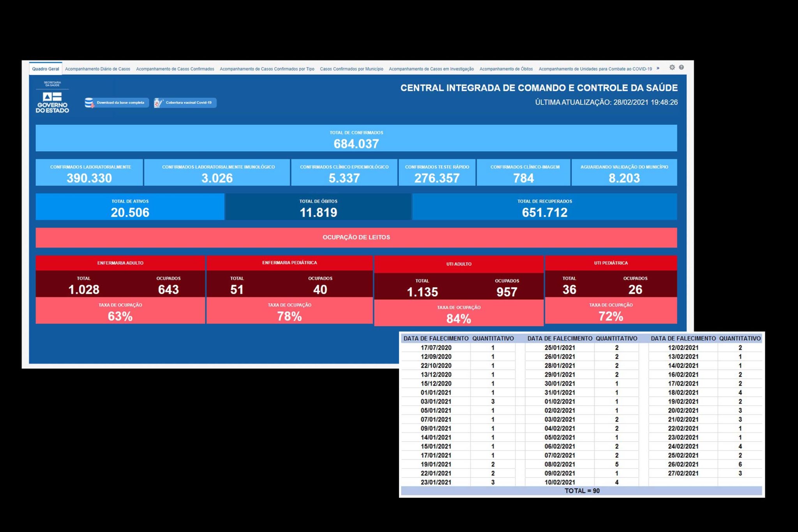Click Cobertura vacinal Covid-19 button
This screenshot has width=798, height=532.
[x=185, y=103]
